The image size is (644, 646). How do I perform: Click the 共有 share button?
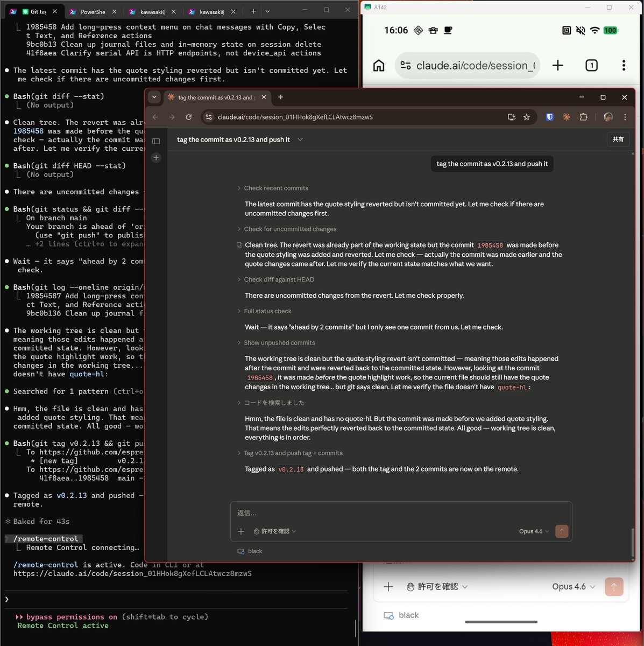pos(618,139)
